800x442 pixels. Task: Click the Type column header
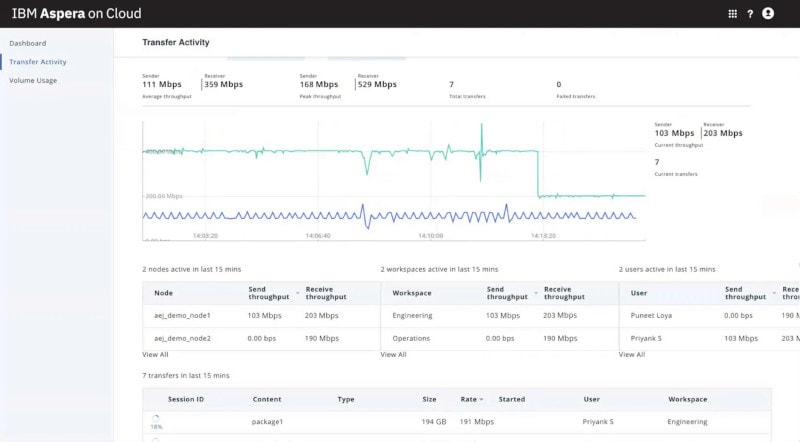tap(346, 399)
